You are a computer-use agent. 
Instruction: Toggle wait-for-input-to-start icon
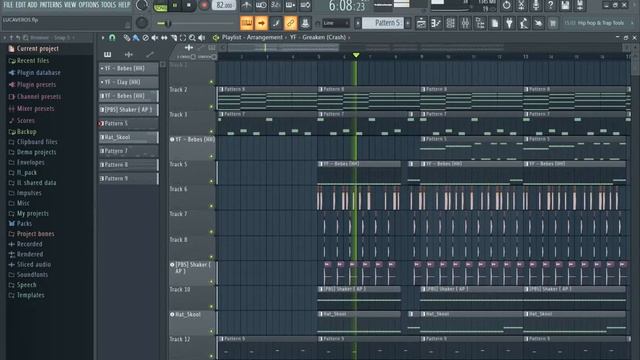[261, 5]
